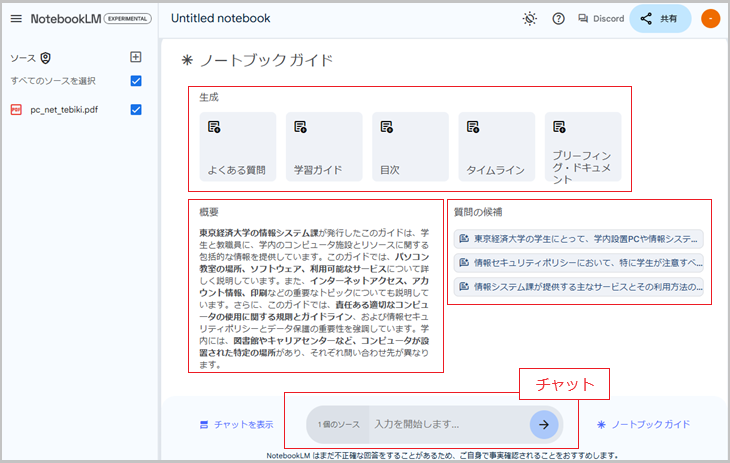
Task: Open the hamburger navigation menu
Action: [x=16, y=19]
